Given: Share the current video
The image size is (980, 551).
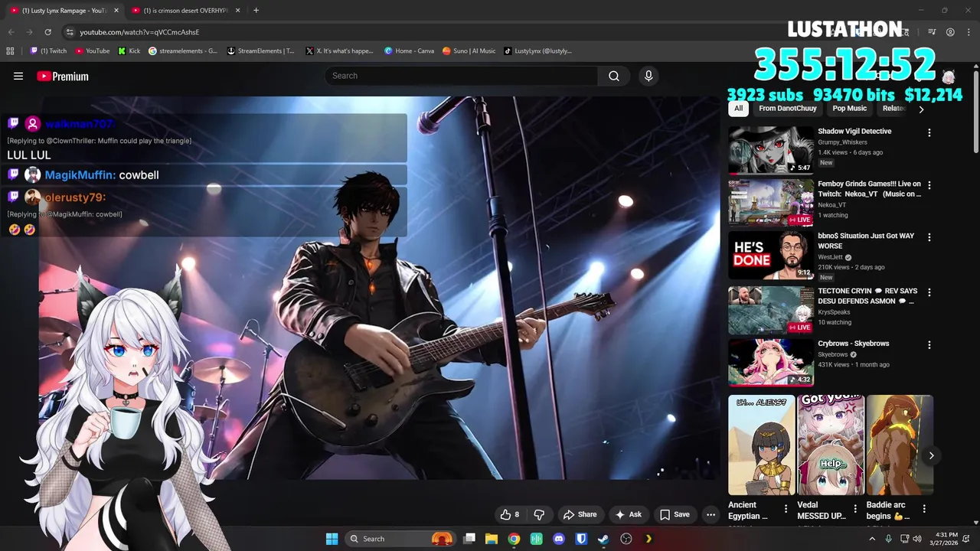Looking at the screenshot, I should 580,514.
